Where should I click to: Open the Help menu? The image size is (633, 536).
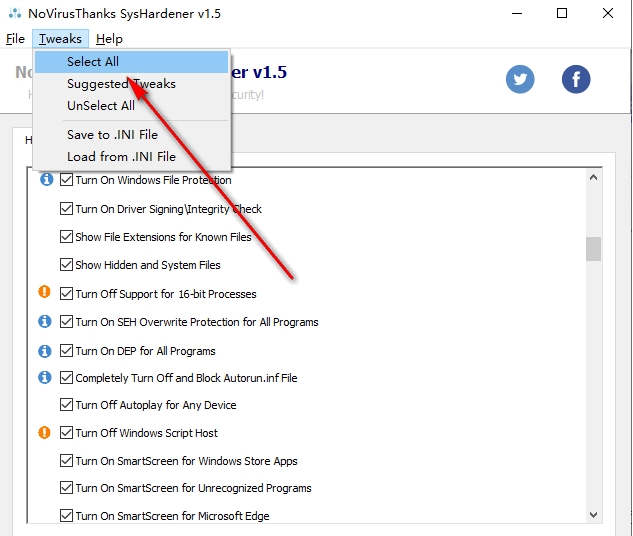[x=109, y=39]
